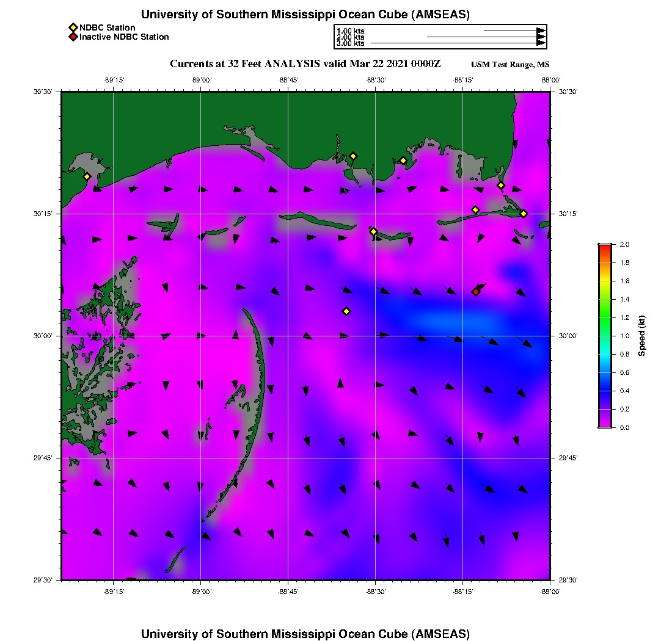Click the 3.00 kts reference arrow in the speed scale
672x641 pixels.
(x=458, y=43)
